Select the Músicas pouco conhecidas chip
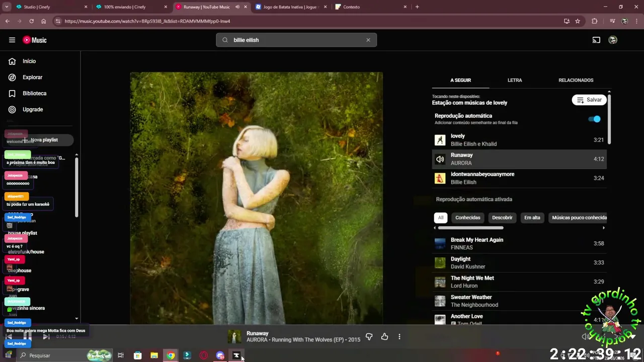The height and width of the screenshot is (362, 644). (x=579, y=218)
